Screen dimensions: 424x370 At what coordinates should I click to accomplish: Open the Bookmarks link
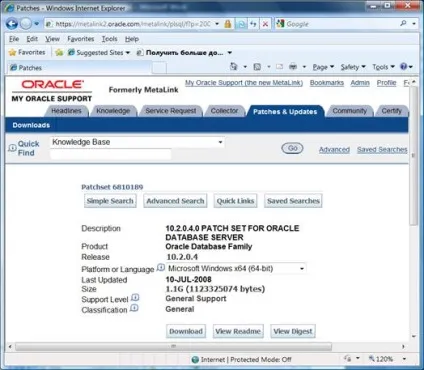pyautogui.click(x=327, y=83)
